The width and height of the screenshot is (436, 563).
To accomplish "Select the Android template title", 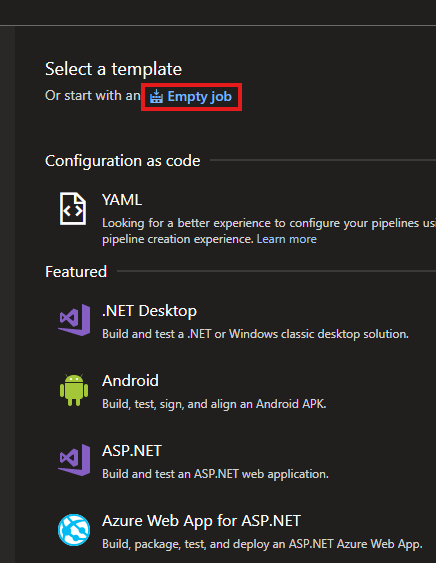I will pos(130,381).
